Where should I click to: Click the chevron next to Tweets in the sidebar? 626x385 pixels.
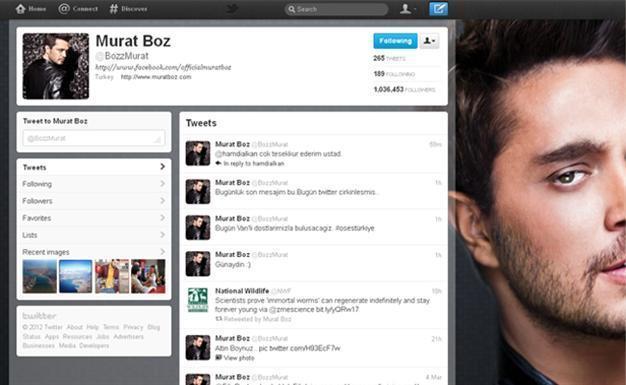tap(162, 166)
